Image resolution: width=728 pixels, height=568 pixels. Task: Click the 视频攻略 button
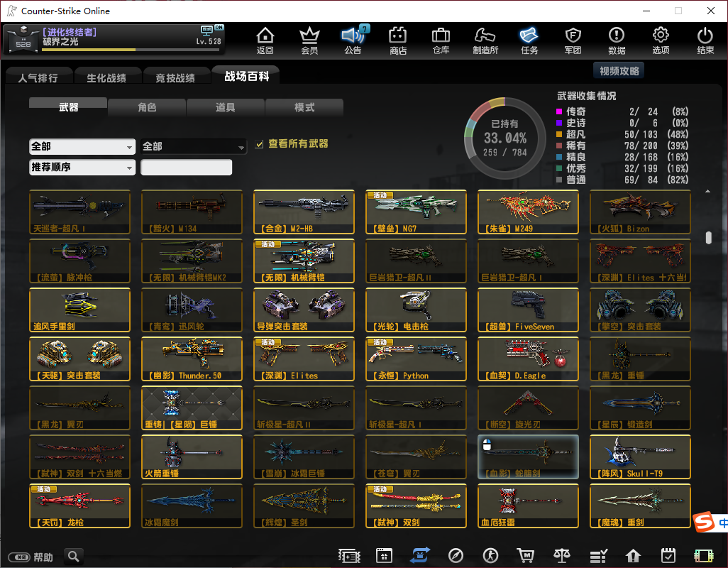coord(619,70)
